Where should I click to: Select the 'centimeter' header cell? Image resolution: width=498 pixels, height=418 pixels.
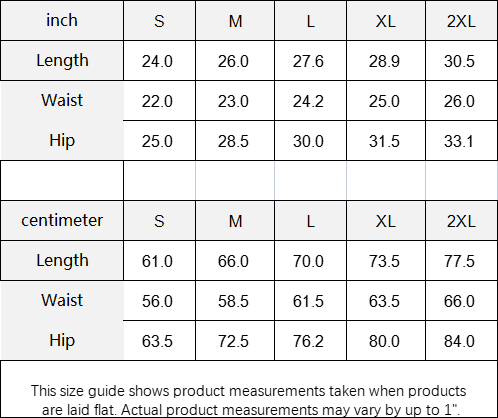tap(62, 221)
